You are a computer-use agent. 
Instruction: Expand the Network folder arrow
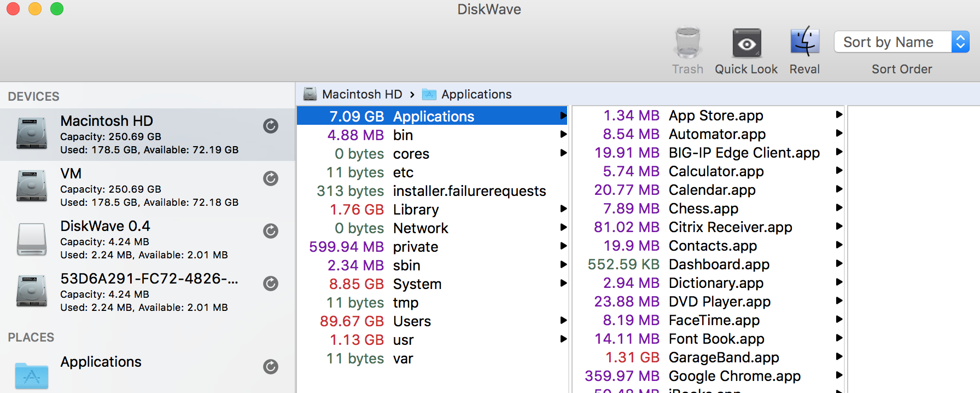563,227
